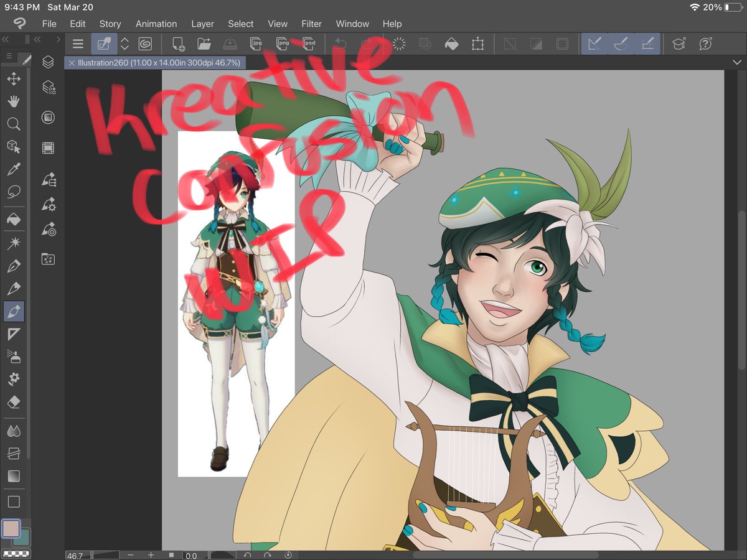747x560 pixels.
Task: Close the Illustration260 canvas tab
Action: point(72,63)
